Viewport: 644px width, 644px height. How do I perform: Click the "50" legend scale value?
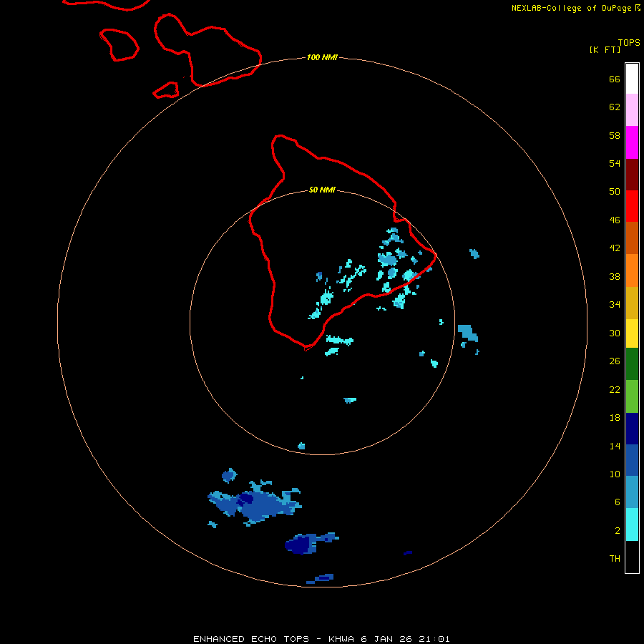[x=615, y=192]
